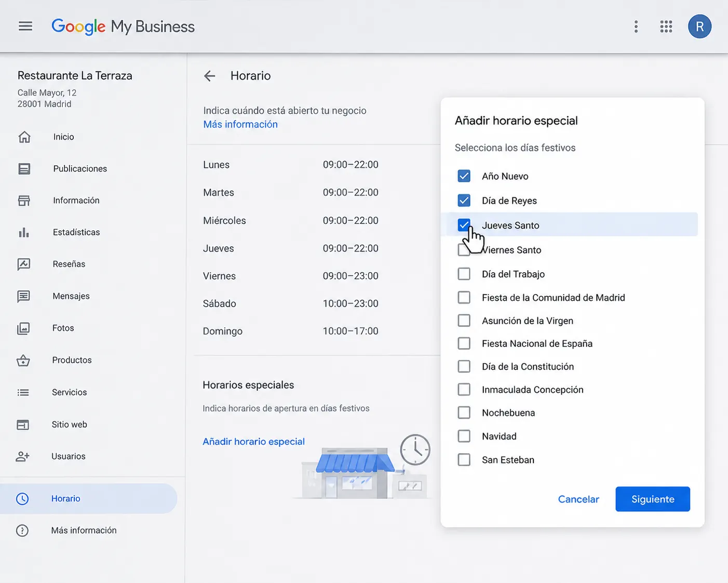This screenshot has width=728, height=583.
Task: Check the Día de la Constitución box
Action: pos(464,366)
